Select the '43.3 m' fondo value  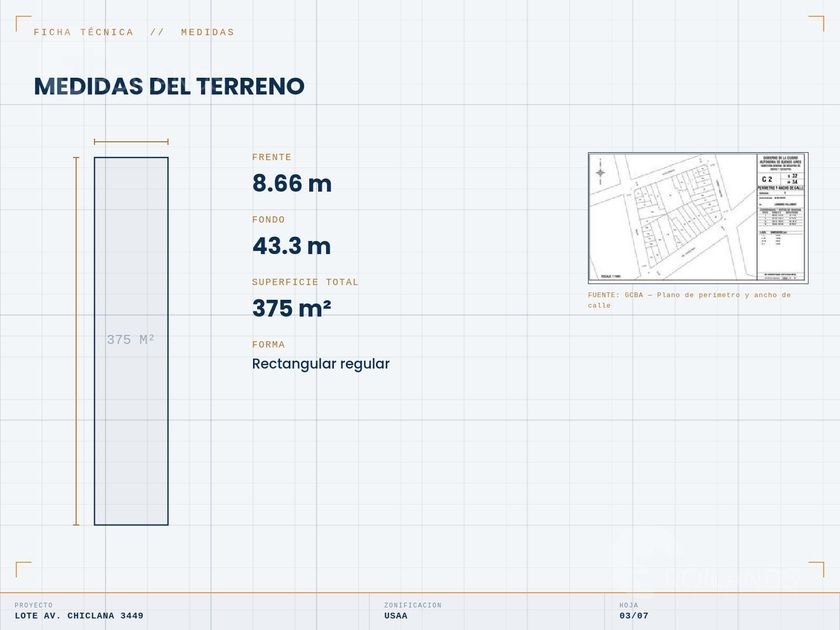pyautogui.click(x=291, y=246)
